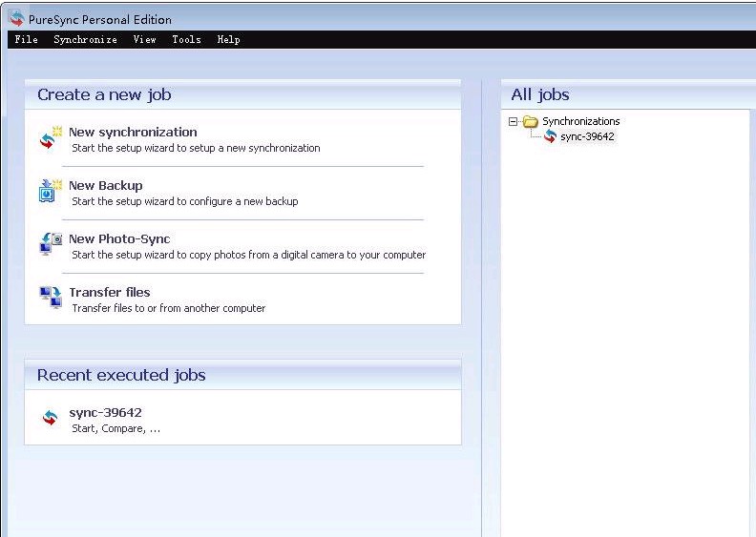Click the Transfer files computers icon

coord(50,298)
